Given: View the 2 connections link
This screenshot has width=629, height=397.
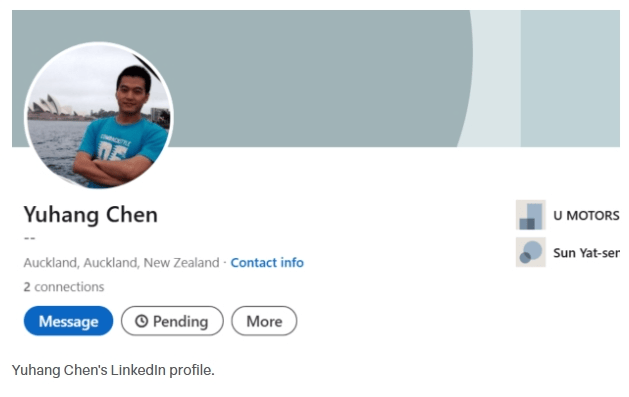Looking at the screenshot, I should tap(64, 287).
